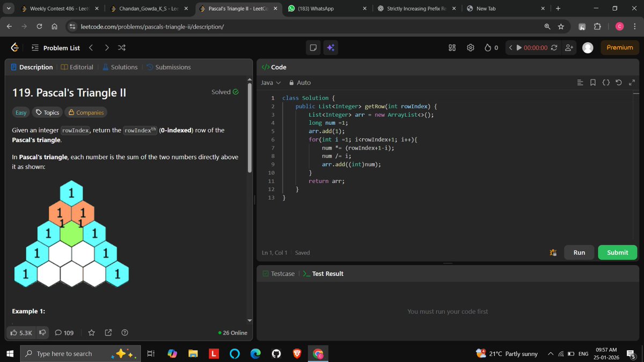Viewport: 644px width, 362px height.
Task: Click the Easy difficulty tag
Action: pyautogui.click(x=21, y=113)
